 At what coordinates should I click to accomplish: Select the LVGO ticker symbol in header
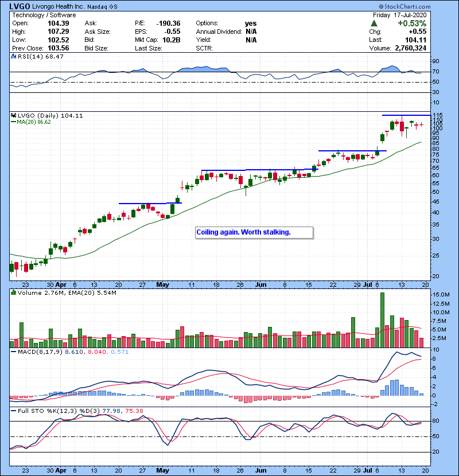20,6
